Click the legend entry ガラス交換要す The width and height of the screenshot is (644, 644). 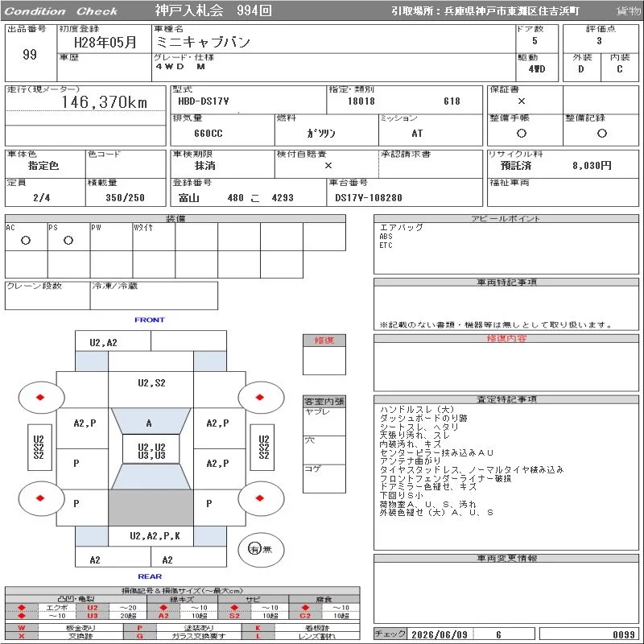199,636
